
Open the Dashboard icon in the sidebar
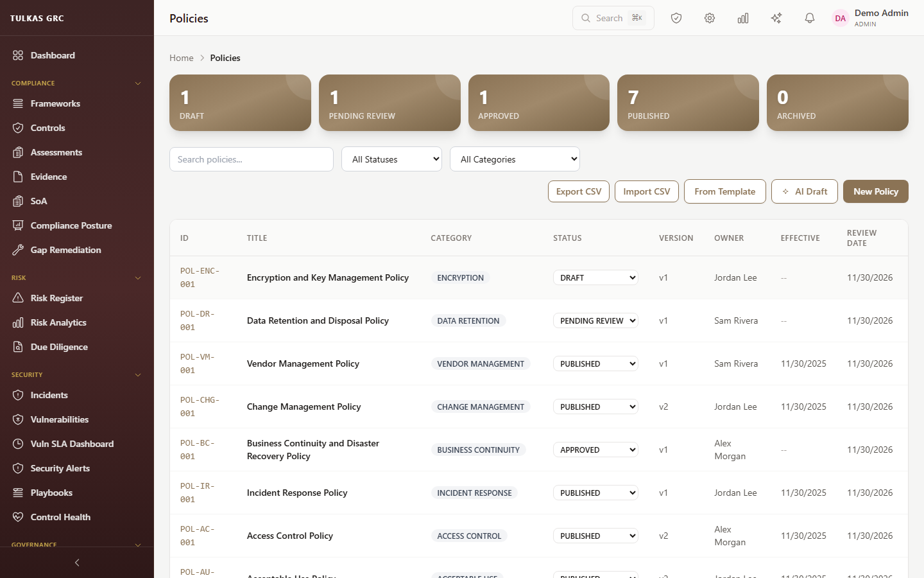(x=18, y=55)
